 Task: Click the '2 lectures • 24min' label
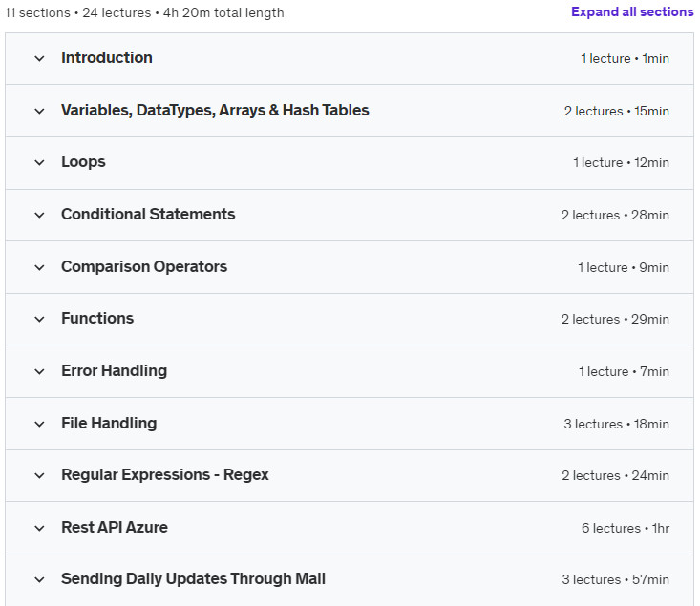616,475
